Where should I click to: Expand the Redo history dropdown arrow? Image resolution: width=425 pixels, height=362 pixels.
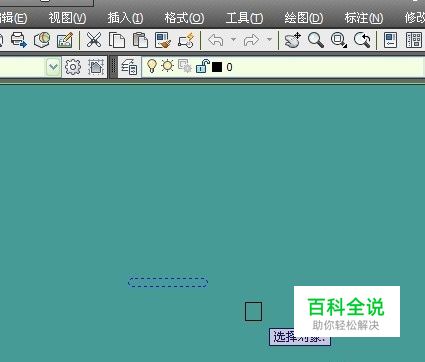tap(269, 40)
